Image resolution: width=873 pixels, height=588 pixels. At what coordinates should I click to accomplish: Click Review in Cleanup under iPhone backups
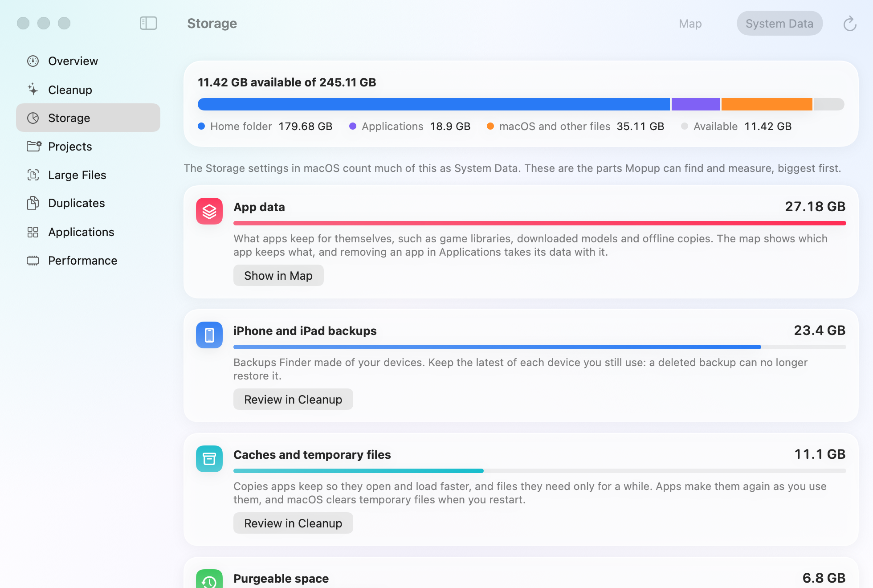293,400
